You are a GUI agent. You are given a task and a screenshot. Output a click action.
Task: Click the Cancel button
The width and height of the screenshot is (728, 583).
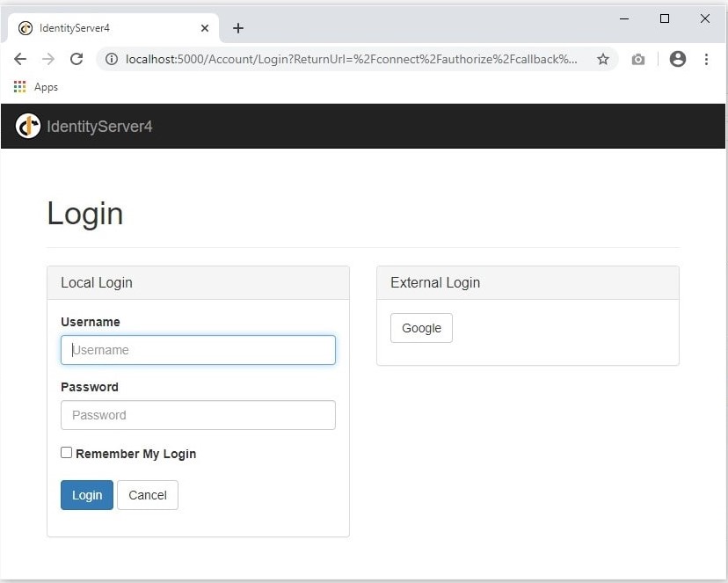click(147, 495)
